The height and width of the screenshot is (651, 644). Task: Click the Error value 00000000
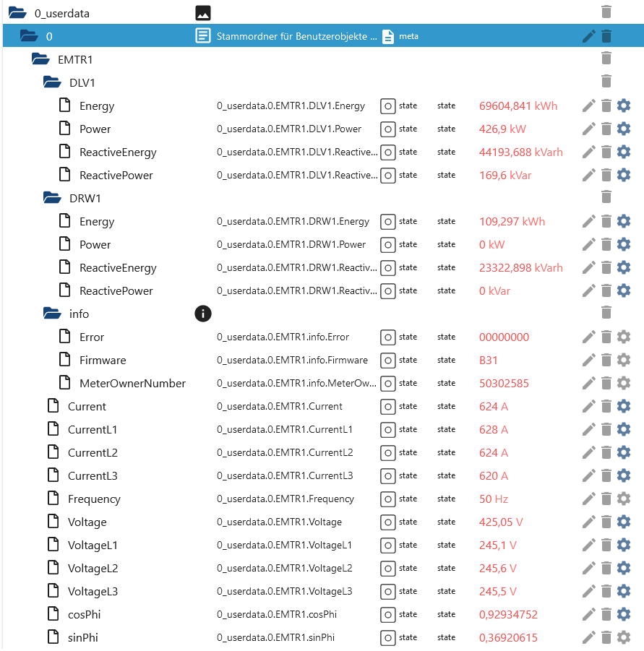[504, 337]
